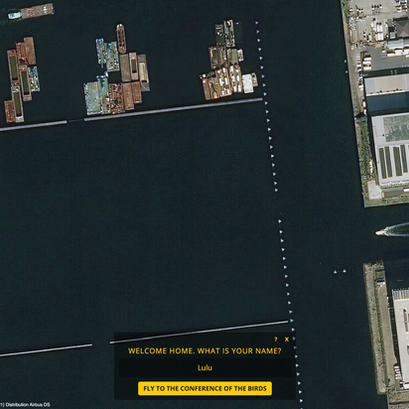The width and height of the screenshot is (409, 409).
Task: Close the welcome dialog with the X
Action: [x=287, y=339]
